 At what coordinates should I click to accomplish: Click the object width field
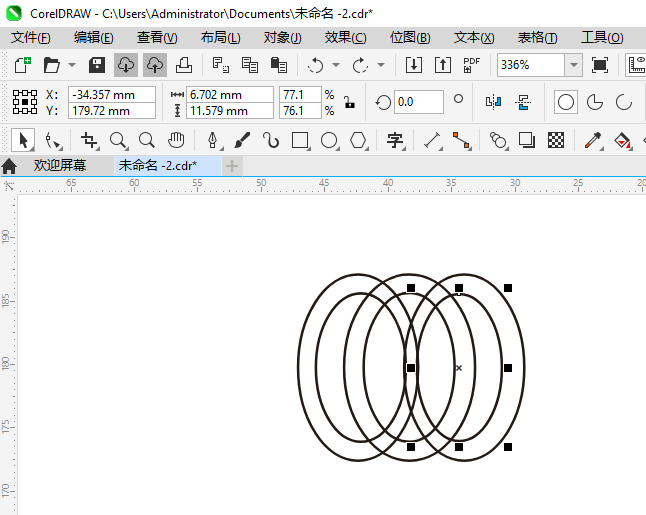(230, 95)
